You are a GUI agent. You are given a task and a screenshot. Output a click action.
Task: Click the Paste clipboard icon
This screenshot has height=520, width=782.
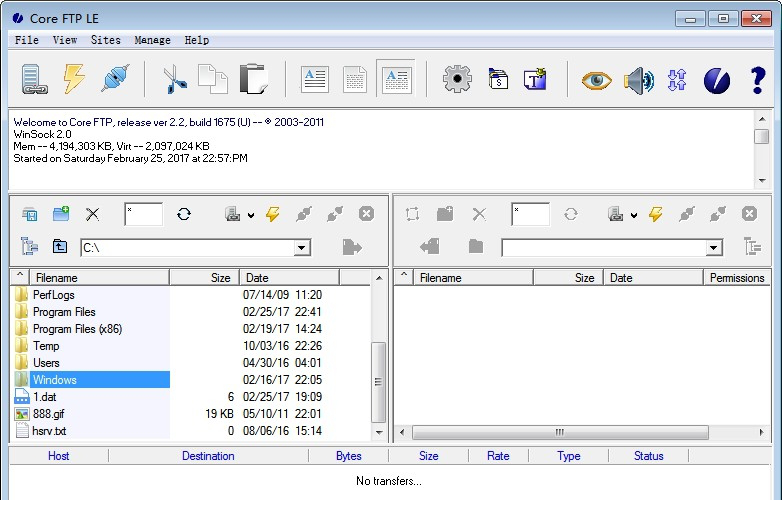(x=254, y=79)
